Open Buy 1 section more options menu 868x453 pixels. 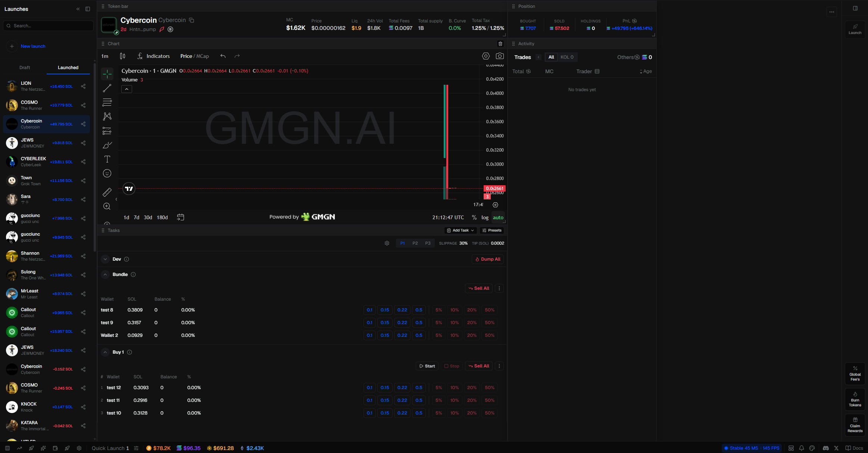pyautogui.click(x=499, y=366)
